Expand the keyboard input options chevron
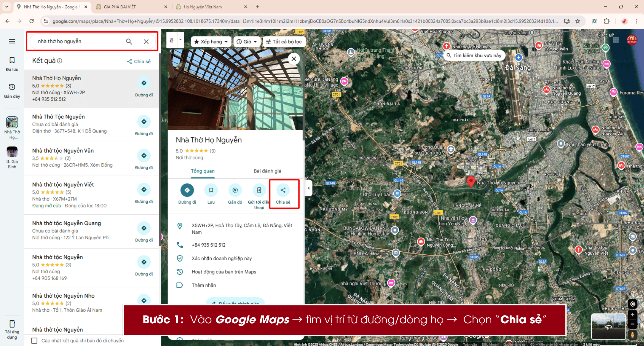The image size is (644, 346). point(180,40)
